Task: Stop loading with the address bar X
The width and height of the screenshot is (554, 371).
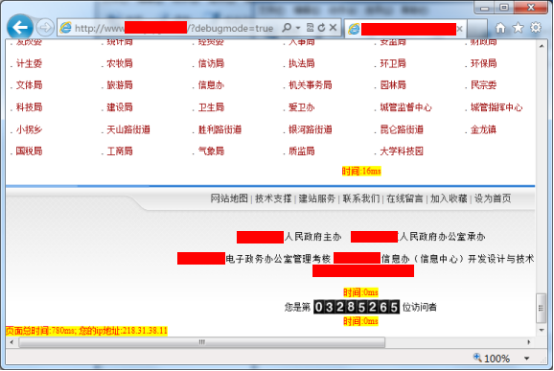Action: tap(333, 28)
